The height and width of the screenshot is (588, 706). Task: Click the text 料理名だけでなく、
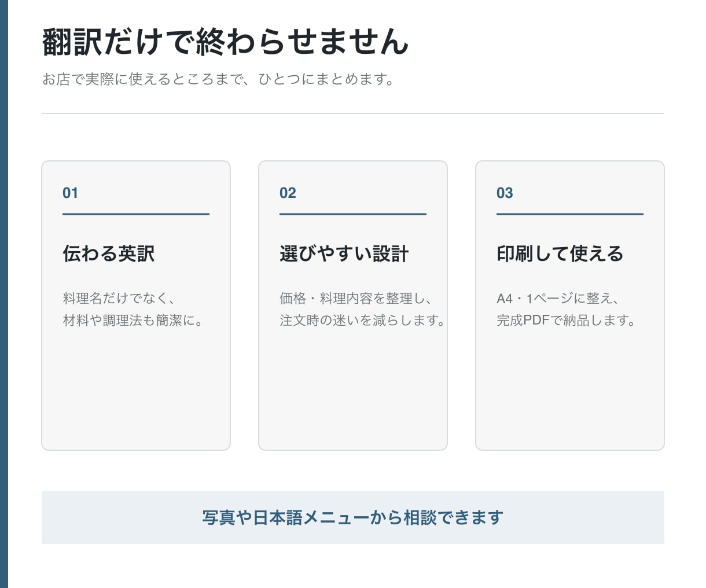[119, 298]
